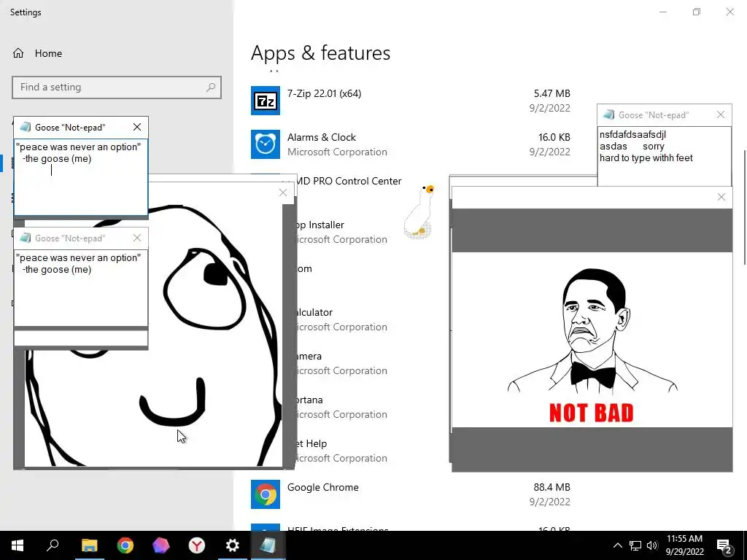Screen dimensions: 747x560
Task: Switch to Goose Not-epad taskbar icon
Action: pyautogui.click(x=268, y=545)
